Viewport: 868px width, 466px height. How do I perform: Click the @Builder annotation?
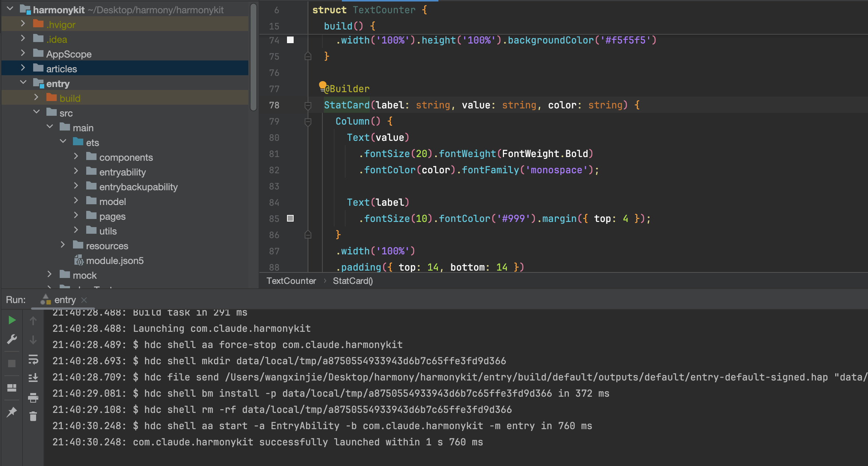(x=347, y=89)
